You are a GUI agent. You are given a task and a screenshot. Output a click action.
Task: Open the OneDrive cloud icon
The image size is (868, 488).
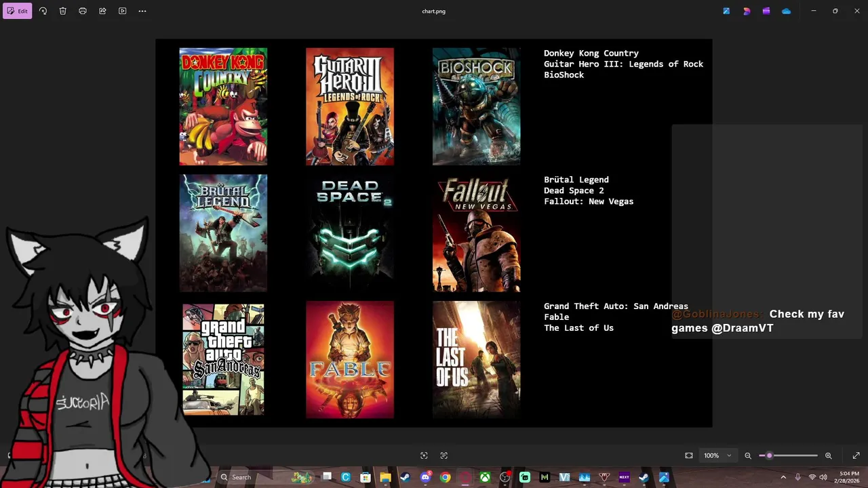tap(786, 11)
